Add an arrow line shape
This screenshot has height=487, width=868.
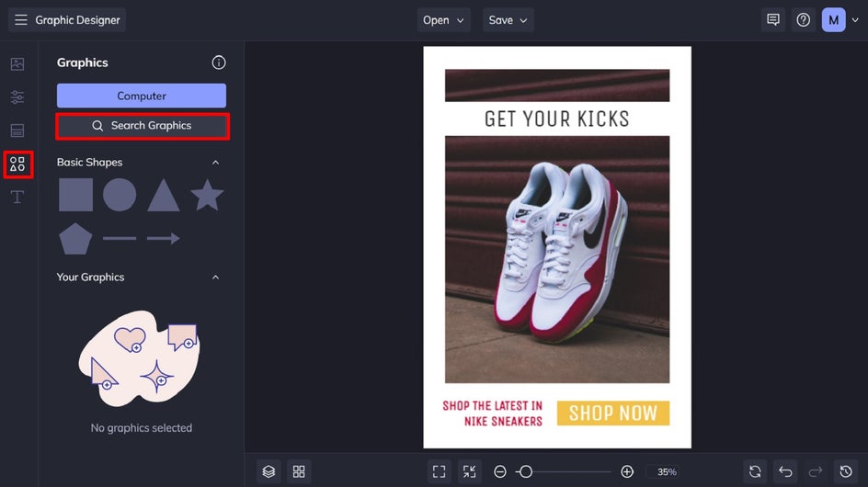click(x=164, y=239)
